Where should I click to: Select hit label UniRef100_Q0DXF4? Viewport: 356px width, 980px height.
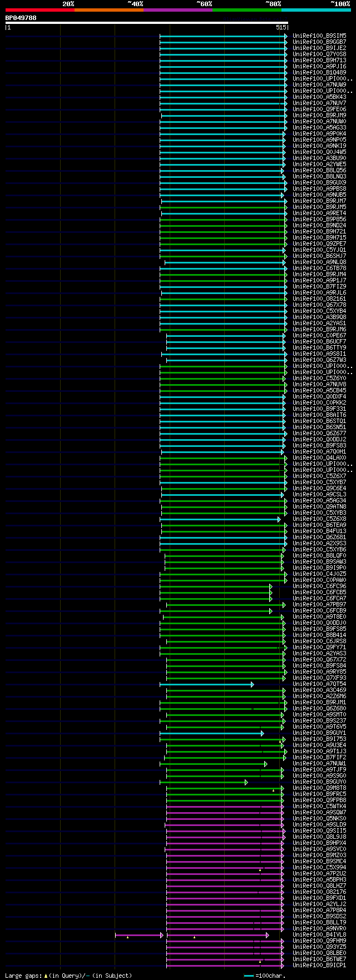(319, 396)
